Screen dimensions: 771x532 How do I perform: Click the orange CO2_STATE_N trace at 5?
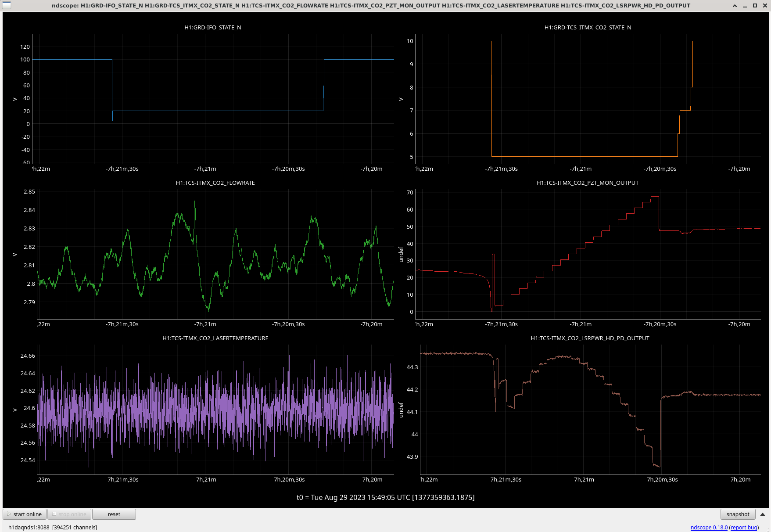click(584, 156)
